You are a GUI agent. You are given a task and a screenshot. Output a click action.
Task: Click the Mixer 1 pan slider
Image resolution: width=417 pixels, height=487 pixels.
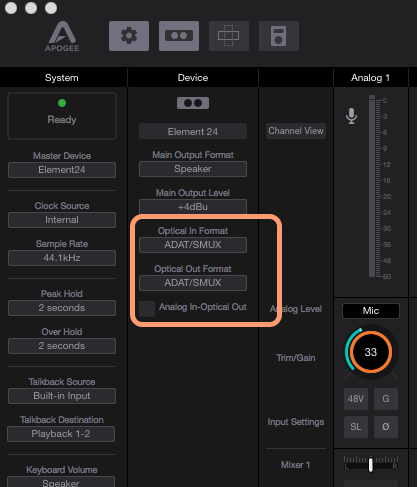[x=371, y=464]
